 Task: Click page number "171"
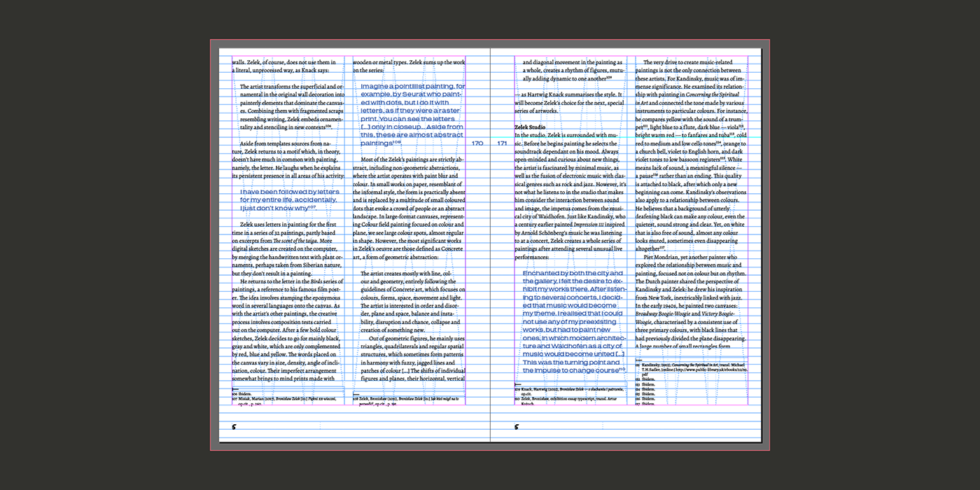[502, 143]
